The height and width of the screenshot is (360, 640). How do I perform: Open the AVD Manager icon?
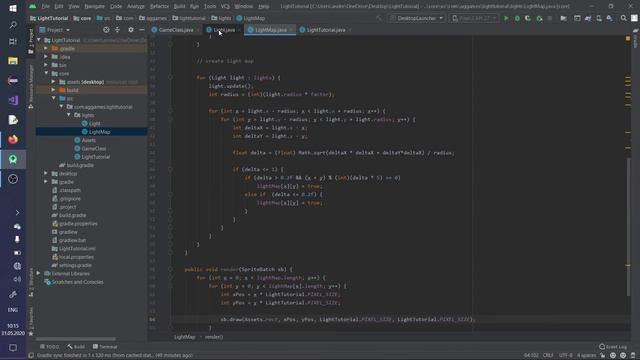[599, 18]
